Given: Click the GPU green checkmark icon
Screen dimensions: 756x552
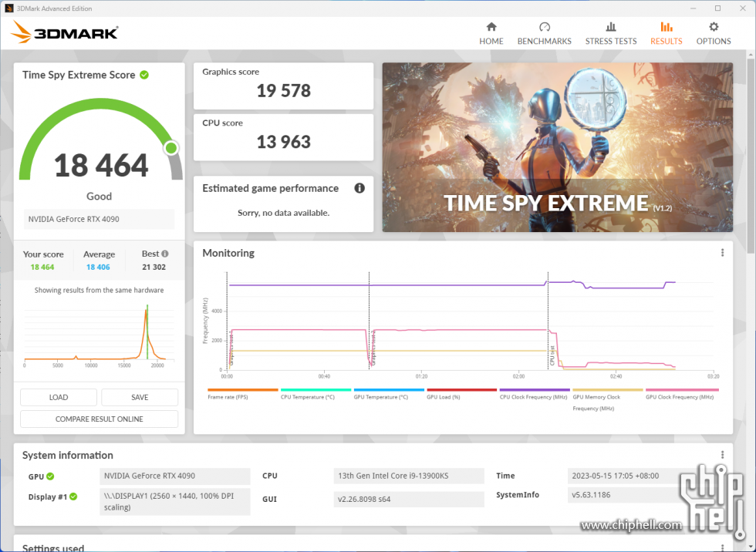Looking at the screenshot, I should coord(50,476).
